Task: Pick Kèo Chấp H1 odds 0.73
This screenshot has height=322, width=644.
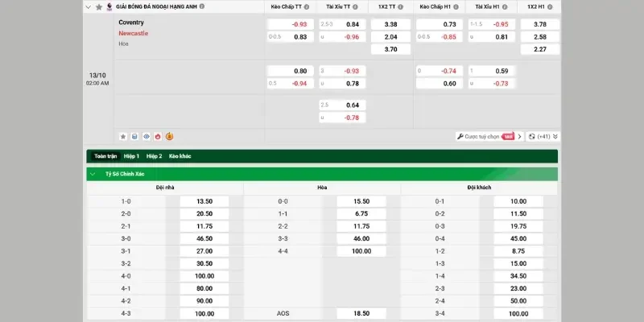Action: point(440,24)
